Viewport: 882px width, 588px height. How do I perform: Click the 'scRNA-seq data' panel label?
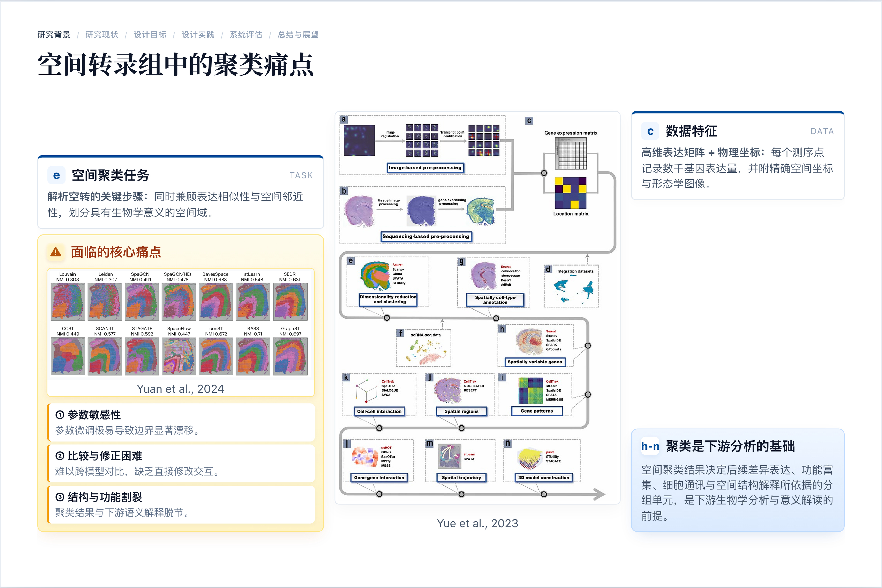(426, 335)
